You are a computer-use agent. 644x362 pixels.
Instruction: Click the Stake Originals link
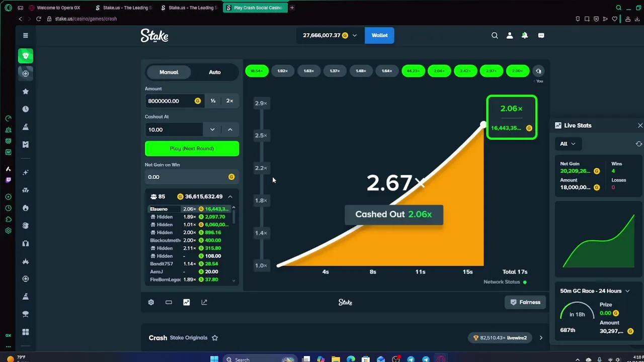(x=188, y=338)
